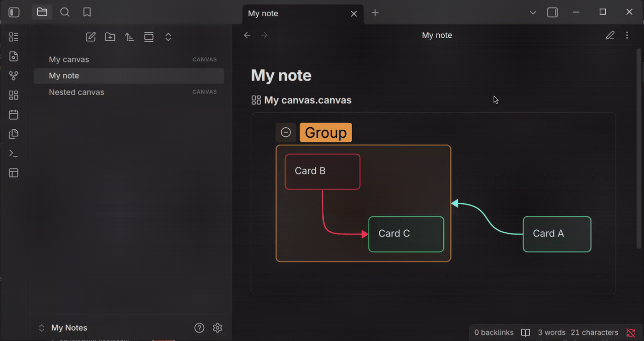The image size is (644, 341).
Task: Minimize the Obsidian window
Action: pyautogui.click(x=576, y=12)
